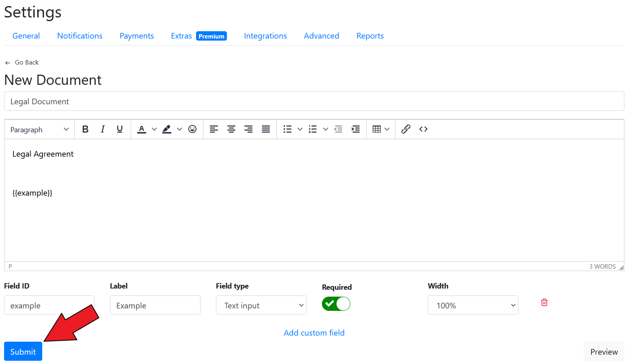Toggle bold formatting in editor toolbar
The width and height of the screenshot is (628, 364).
[85, 129]
